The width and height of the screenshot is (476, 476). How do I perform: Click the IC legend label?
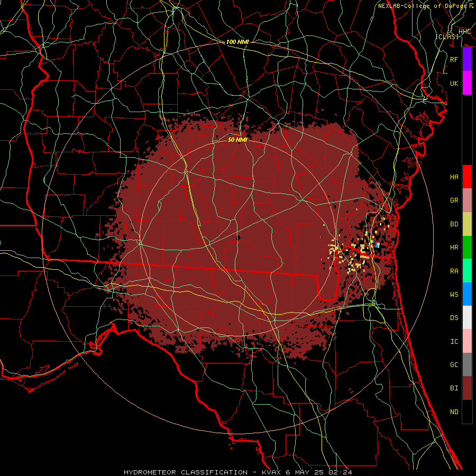pyautogui.click(x=454, y=341)
